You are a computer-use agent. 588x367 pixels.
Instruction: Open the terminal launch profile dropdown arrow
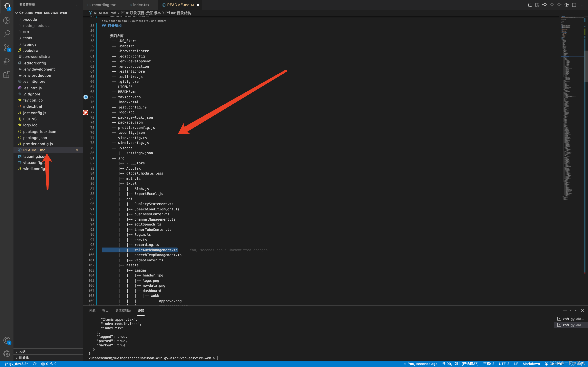570,311
